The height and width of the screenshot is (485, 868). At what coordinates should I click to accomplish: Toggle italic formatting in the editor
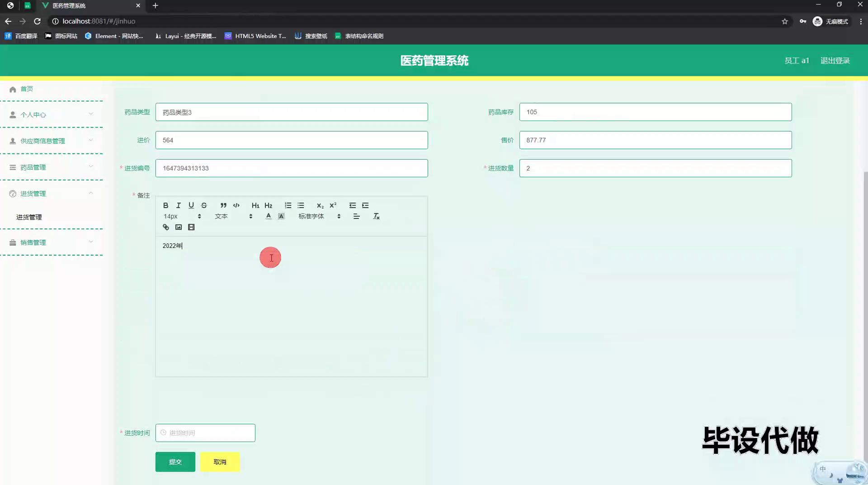[x=178, y=205]
